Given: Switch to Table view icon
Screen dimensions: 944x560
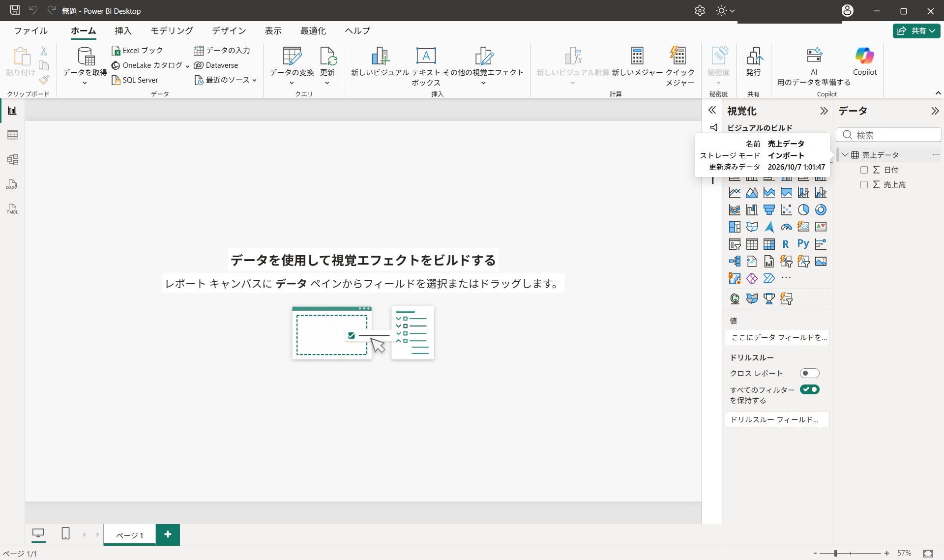Looking at the screenshot, I should 12,135.
